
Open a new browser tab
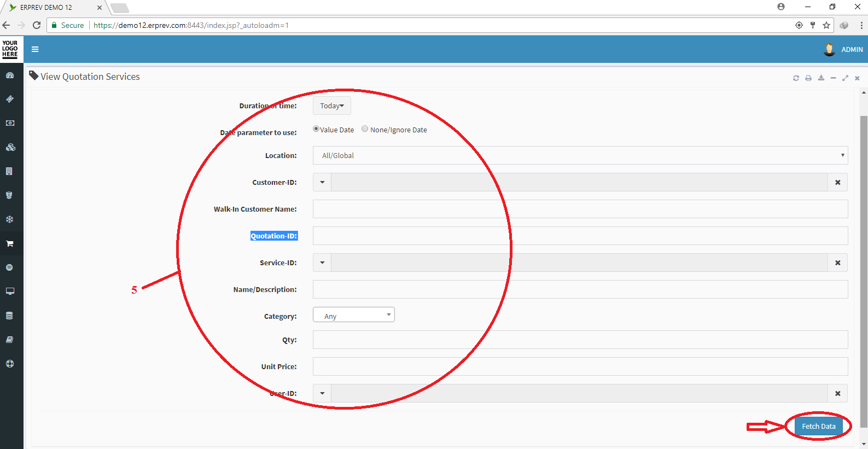[x=120, y=8]
